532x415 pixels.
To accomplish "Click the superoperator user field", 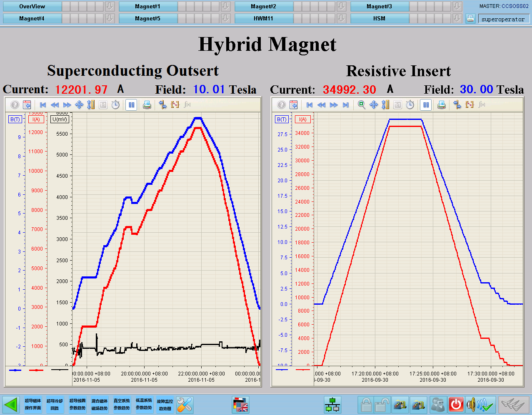I will pyautogui.click(x=503, y=19).
